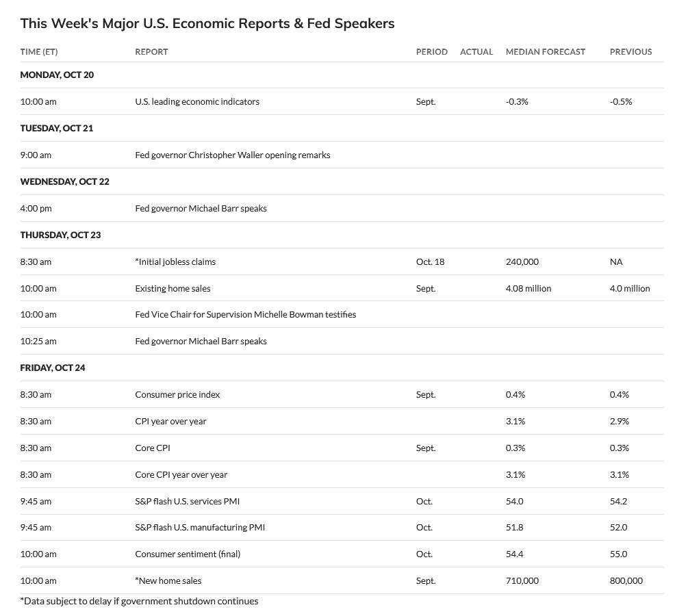Select the CPI year over year row
This screenshot has height=616, width=688.
(x=171, y=421)
